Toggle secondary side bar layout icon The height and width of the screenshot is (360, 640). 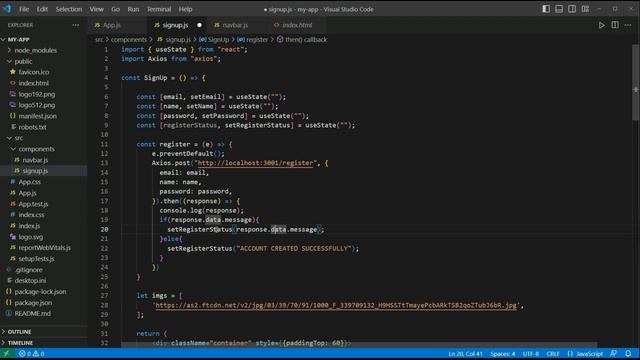(572, 9)
